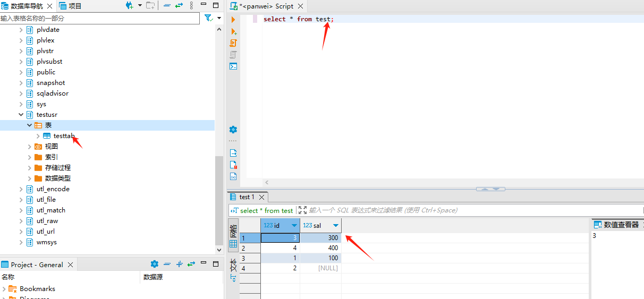Open Project - General settings gear icon

coord(154,264)
